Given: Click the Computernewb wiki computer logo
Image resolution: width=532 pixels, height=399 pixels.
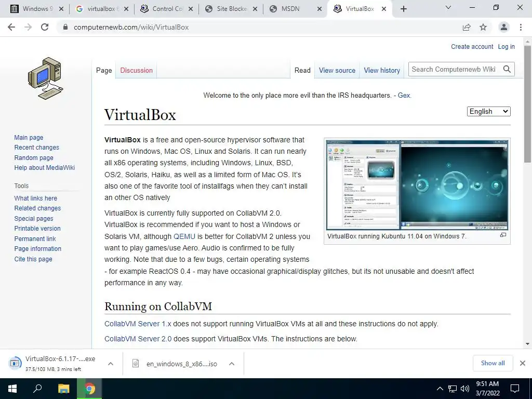Looking at the screenshot, I should pyautogui.click(x=46, y=78).
